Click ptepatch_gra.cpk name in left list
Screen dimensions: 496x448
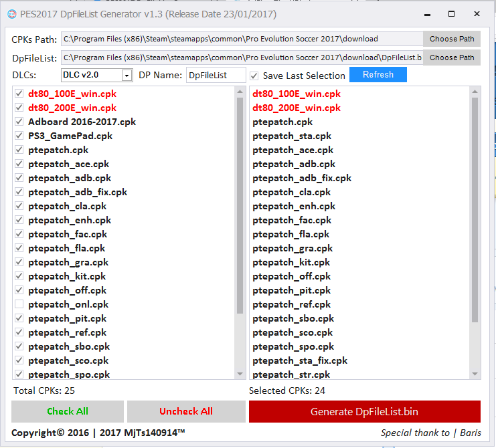pyautogui.click(x=68, y=262)
